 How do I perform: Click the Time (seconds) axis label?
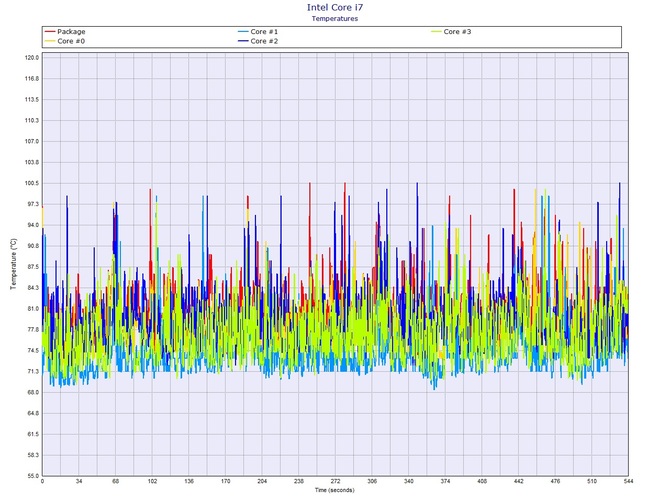point(335,490)
